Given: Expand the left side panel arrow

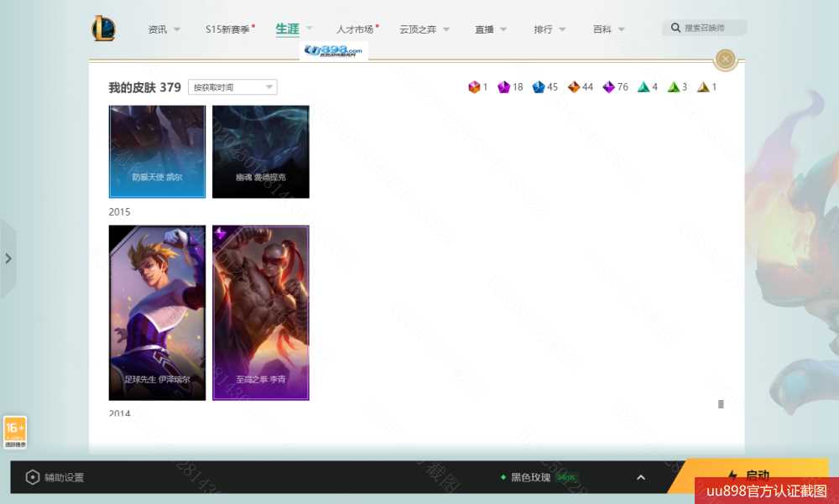Looking at the screenshot, I should (x=8, y=258).
